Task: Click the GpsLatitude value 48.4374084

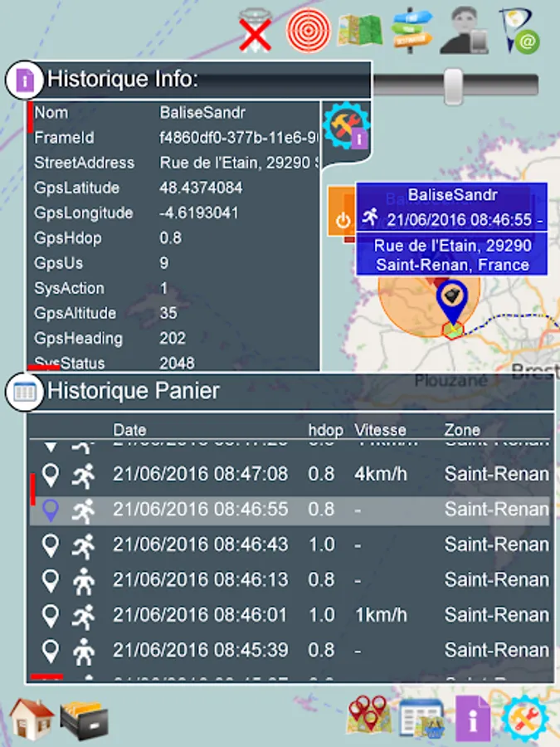Action: [201, 188]
